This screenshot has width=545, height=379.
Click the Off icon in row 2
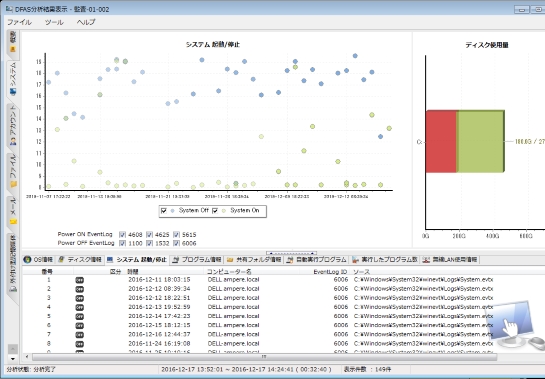80,289
